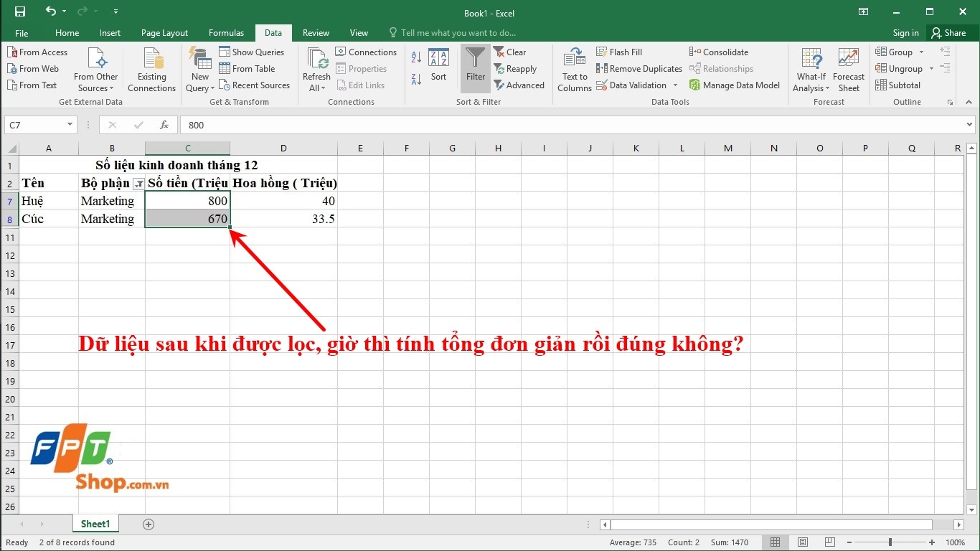Screen dimensions: 980x551
Task: Click the Save icon in the title bar
Action: pos(20,11)
